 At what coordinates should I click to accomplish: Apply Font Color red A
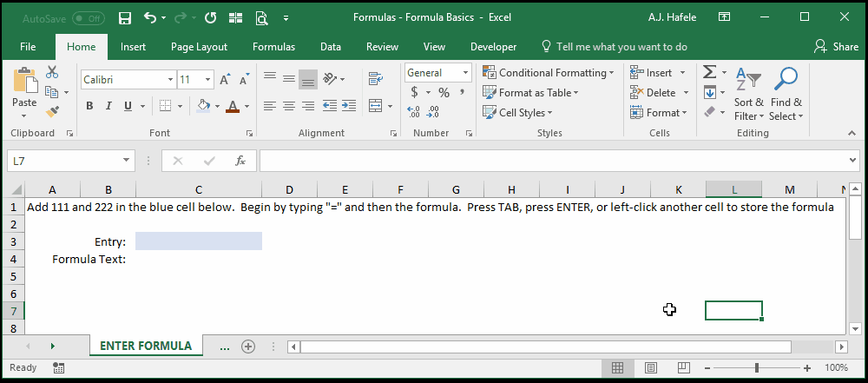[x=233, y=106]
